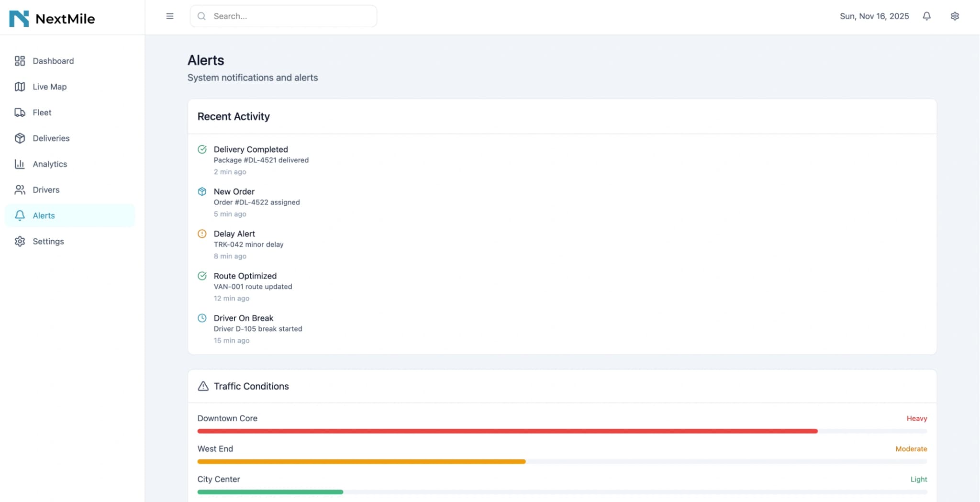This screenshot has height=502, width=980.
Task: Click the Analytics bar chart icon
Action: pyautogui.click(x=20, y=164)
